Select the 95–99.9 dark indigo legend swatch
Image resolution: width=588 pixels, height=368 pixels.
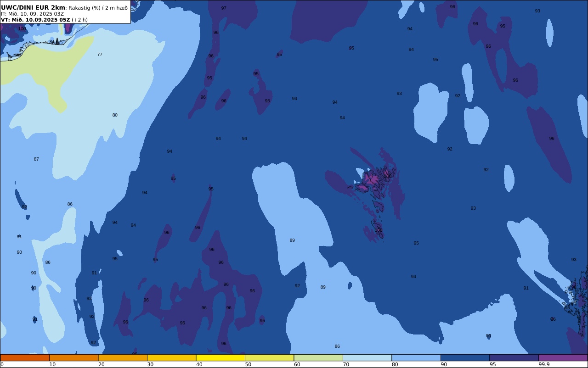click(x=514, y=357)
